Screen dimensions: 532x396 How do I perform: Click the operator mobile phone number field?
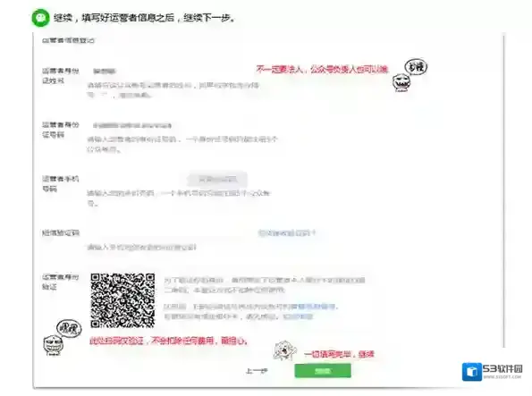point(136,180)
